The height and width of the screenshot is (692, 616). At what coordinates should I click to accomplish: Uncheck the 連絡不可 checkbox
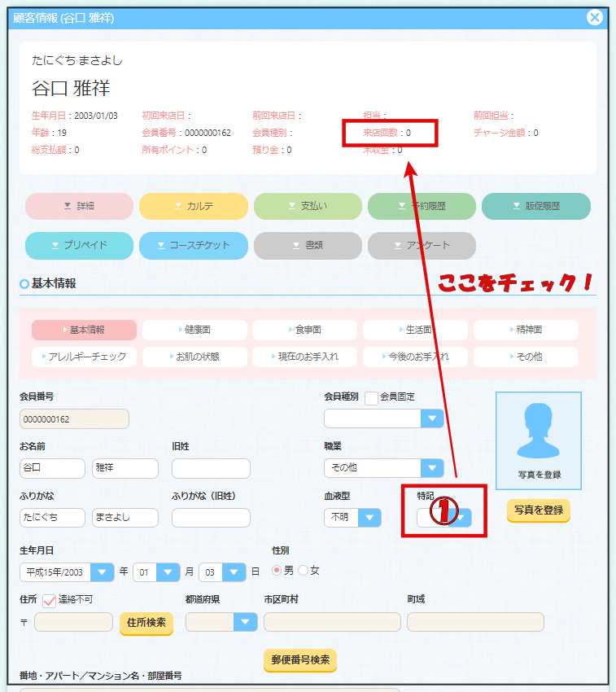pos(49,600)
